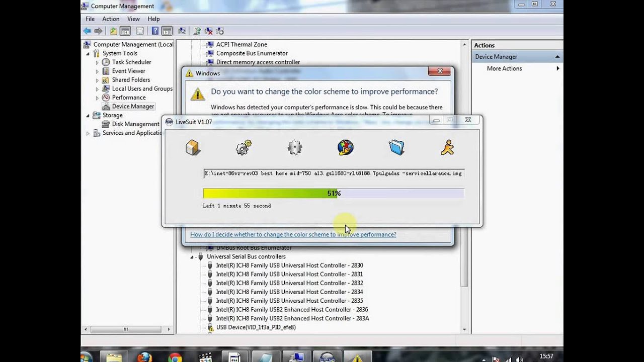The height and width of the screenshot is (362, 644).
Task: Click the device list scroll-down arrow
Action: pyautogui.click(x=464, y=330)
